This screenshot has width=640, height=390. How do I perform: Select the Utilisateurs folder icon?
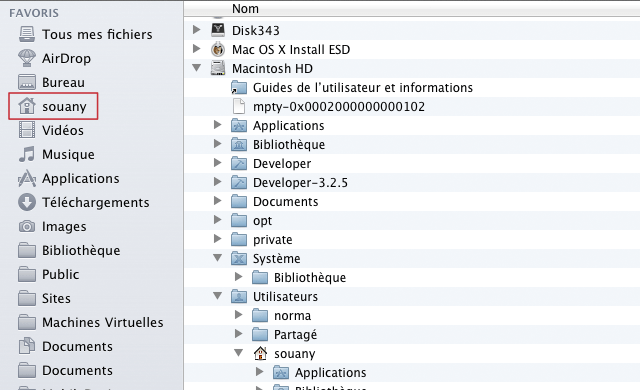[x=239, y=297]
